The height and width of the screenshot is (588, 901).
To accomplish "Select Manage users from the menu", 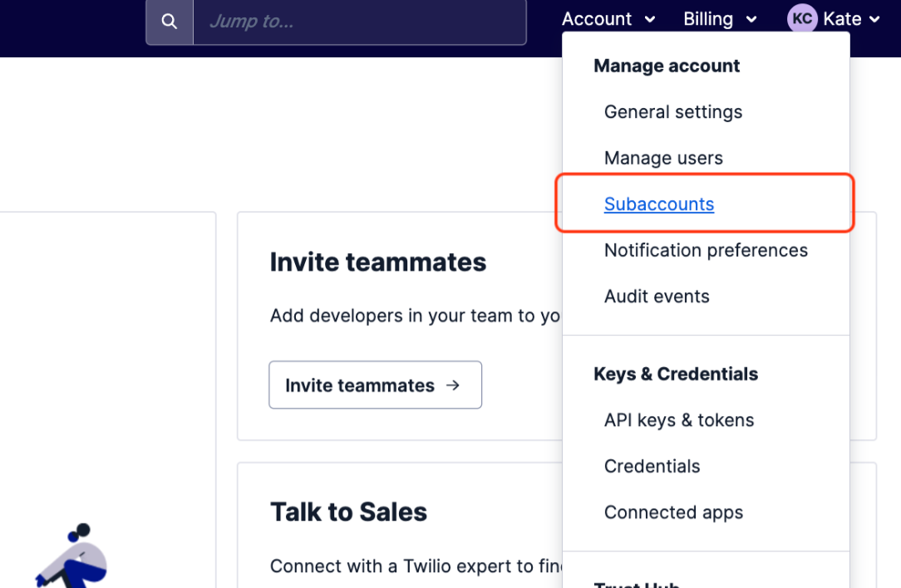I will (663, 158).
